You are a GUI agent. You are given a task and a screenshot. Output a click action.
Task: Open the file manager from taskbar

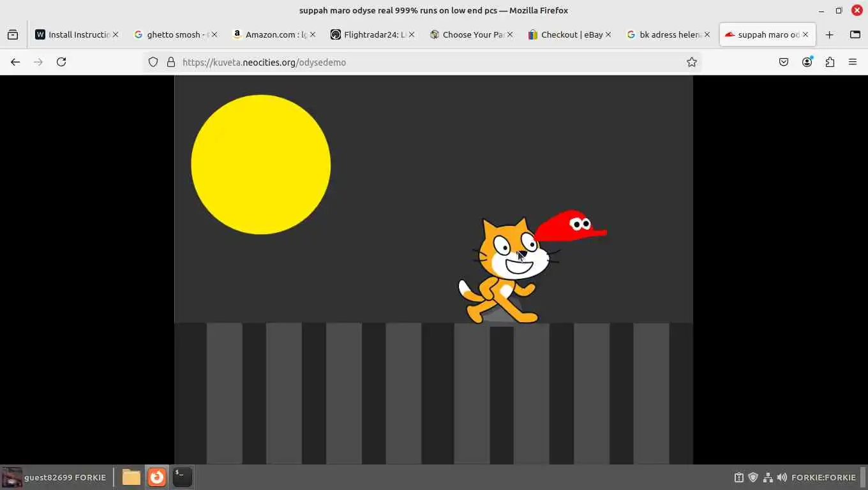click(131, 477)
